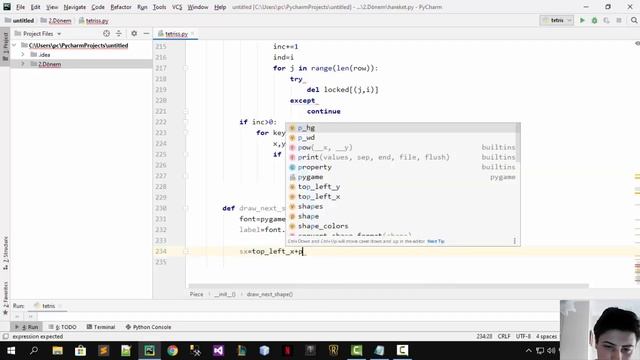Image resolution: width=640 pixels, height=360 pixels.
Task: Click the Next Tip link in popup
Action: [x=436, y=241]
